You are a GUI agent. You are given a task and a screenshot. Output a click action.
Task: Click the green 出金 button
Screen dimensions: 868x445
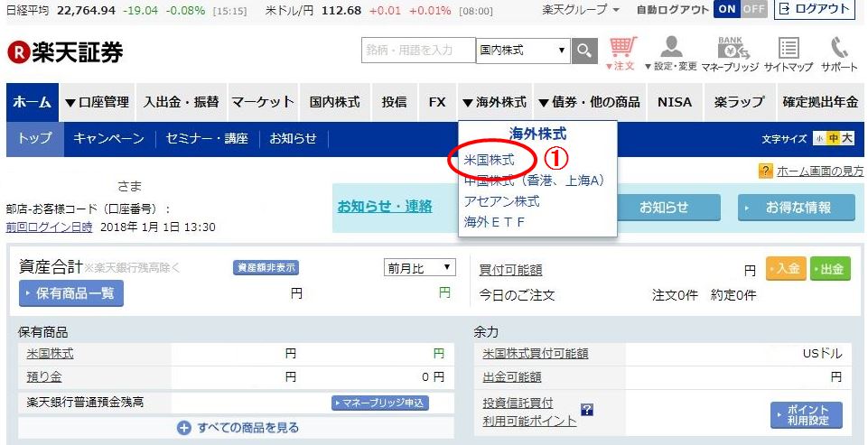point(830,268)
